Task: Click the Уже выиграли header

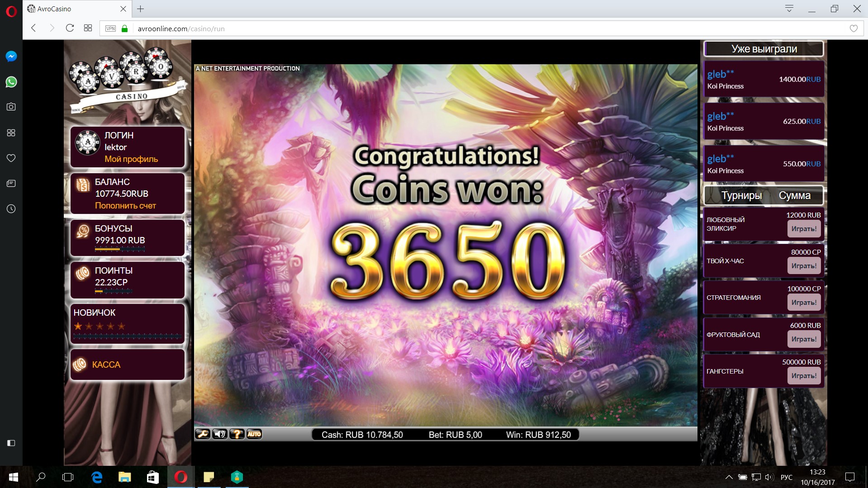Action: [764, 49]
